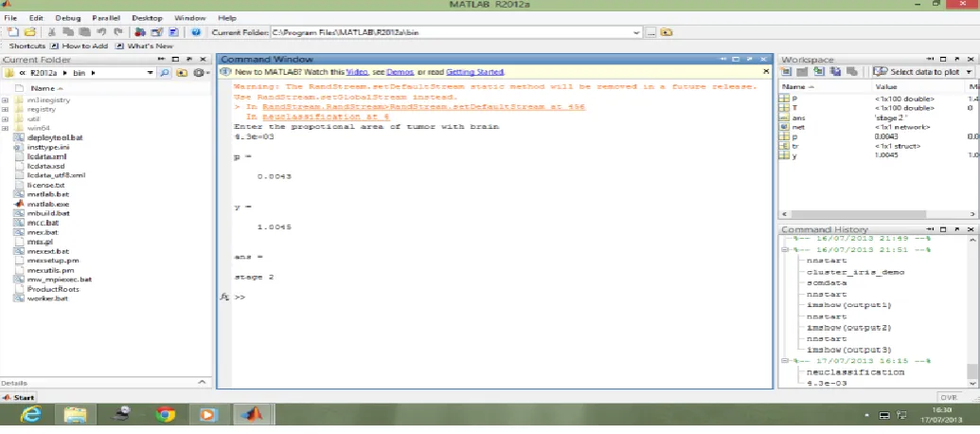Open the Help menu
The height and width of the screenshot is (434, 980).
(227, 18)
